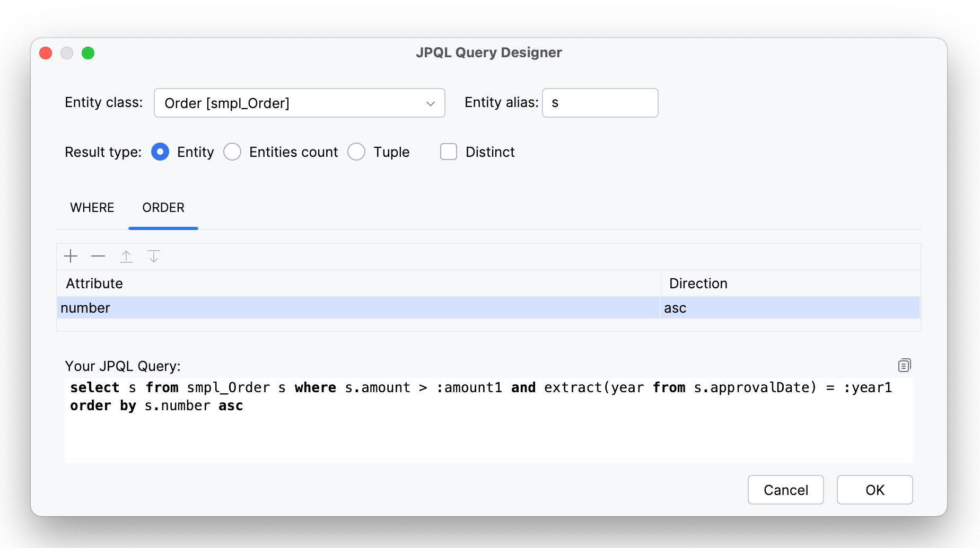This screenshot has width=980, height=548.
Task: Select the number attribute row
Action: click(358, 308)
